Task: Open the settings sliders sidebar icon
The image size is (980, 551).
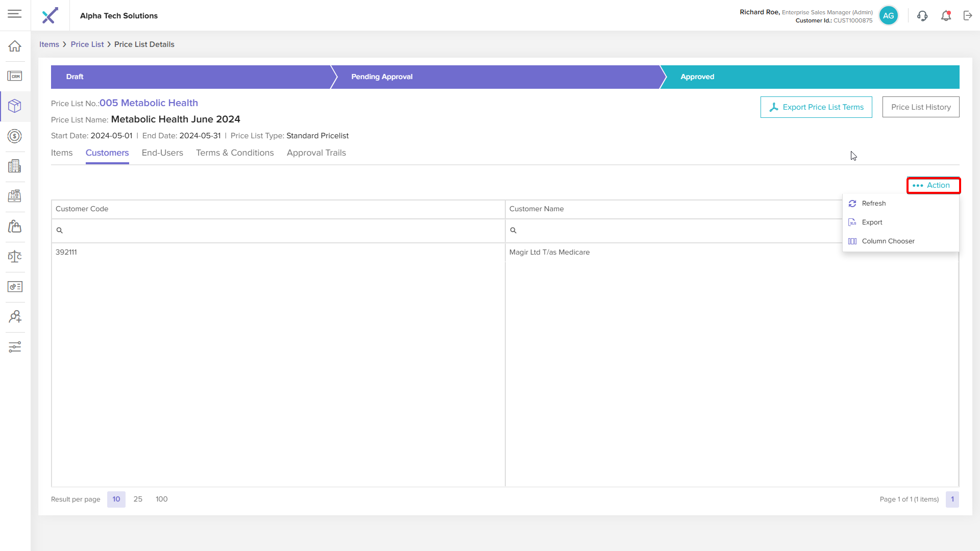Action: (x=15, y=347)
